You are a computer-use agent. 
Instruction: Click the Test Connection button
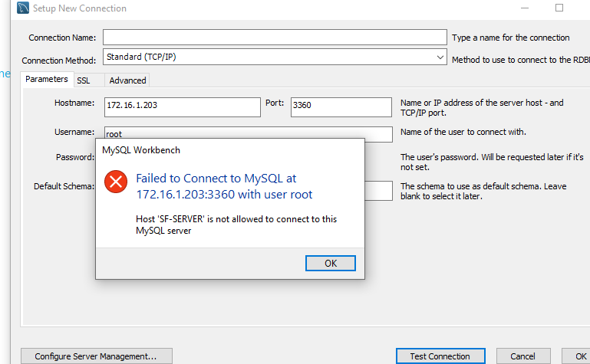[x=440, y=356]
